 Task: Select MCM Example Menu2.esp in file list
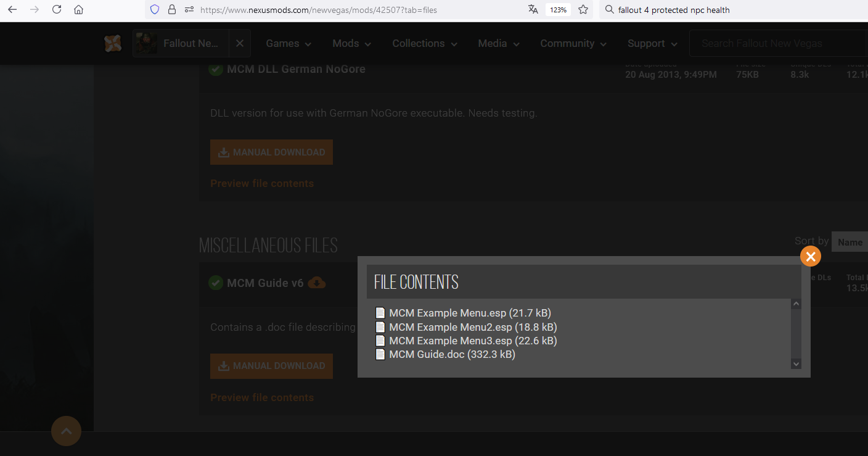tap(473, 327)
